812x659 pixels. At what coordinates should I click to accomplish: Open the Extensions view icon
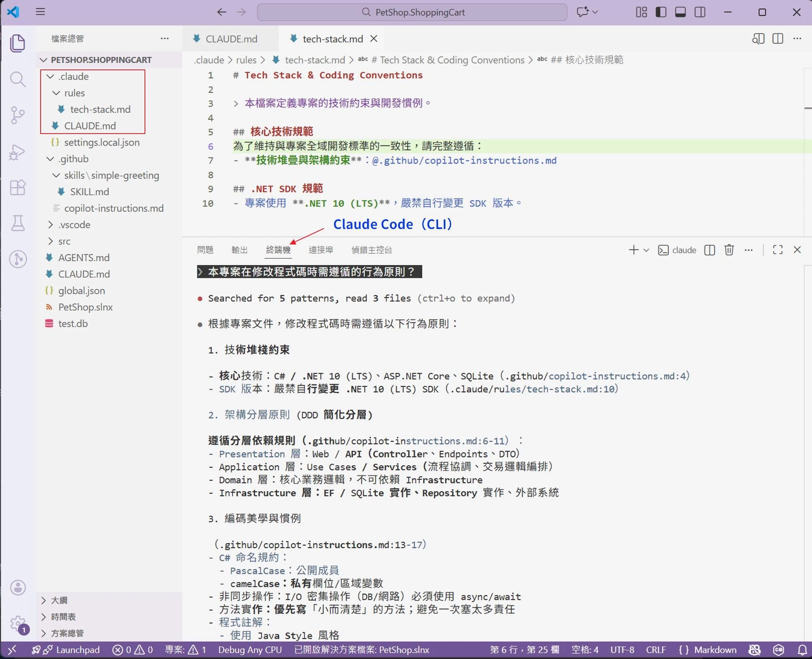pyautogui.click(x=17, y=187)
